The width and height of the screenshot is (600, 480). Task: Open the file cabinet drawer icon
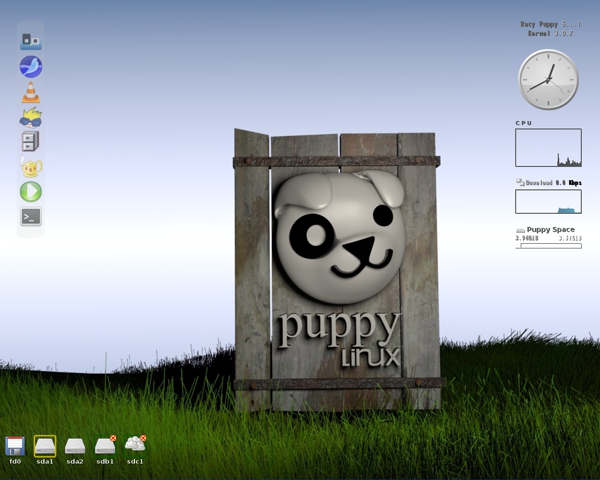coord(31,141)
